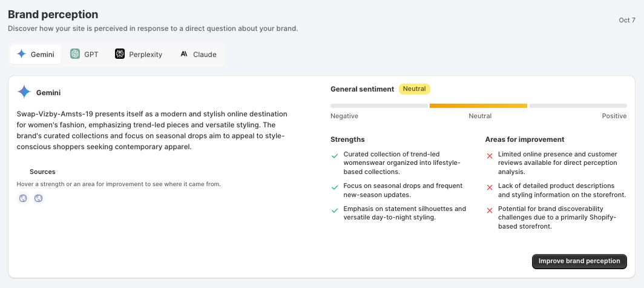Click the Gemini sparkle icon in tab bar
The image size is (644, 288).
22,55
